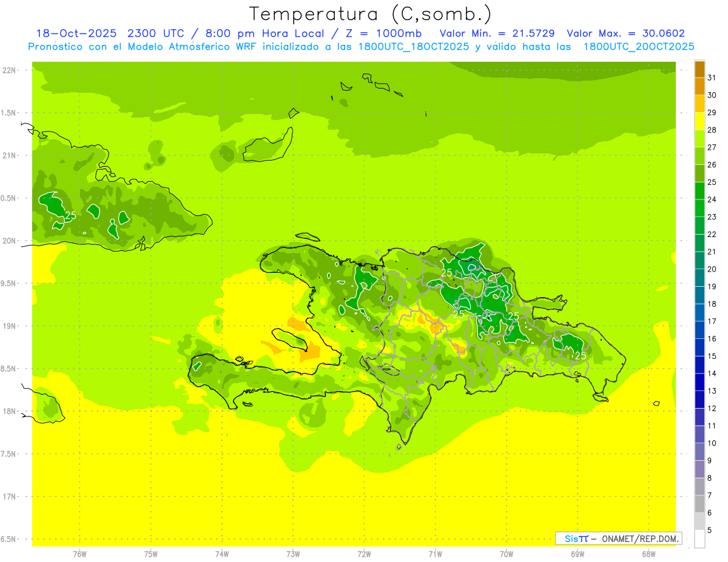Click the 76W longitude axis label

tap(79, 554)
